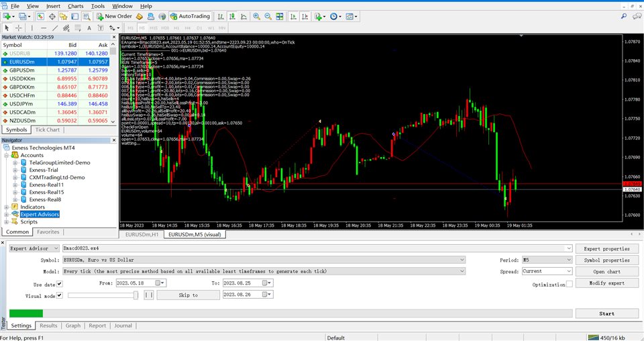Tile chart windows icon
The image size is (644, 341).
(279, 16)
